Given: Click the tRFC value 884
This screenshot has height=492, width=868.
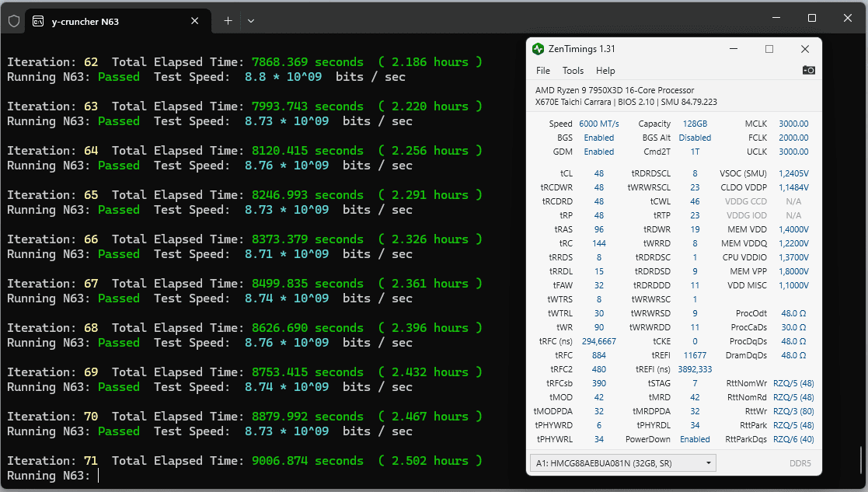Looking at the screenshot, I should click(599, 354).
